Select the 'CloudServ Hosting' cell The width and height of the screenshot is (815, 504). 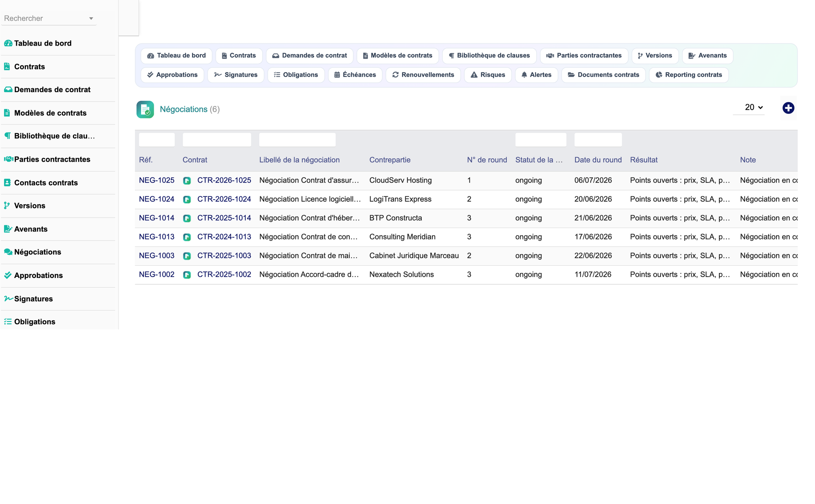[x=400, y=180]
